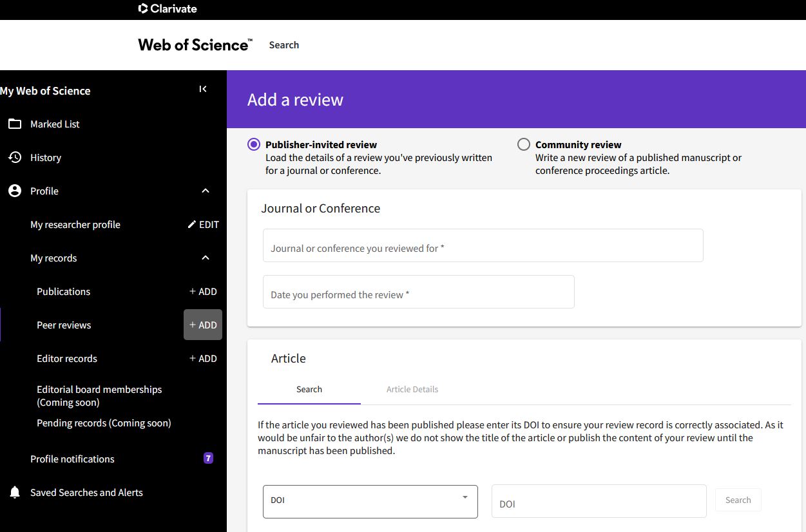Select the Community review radio button
Viewport: 806px width, 532px height.
pos(524,144)
